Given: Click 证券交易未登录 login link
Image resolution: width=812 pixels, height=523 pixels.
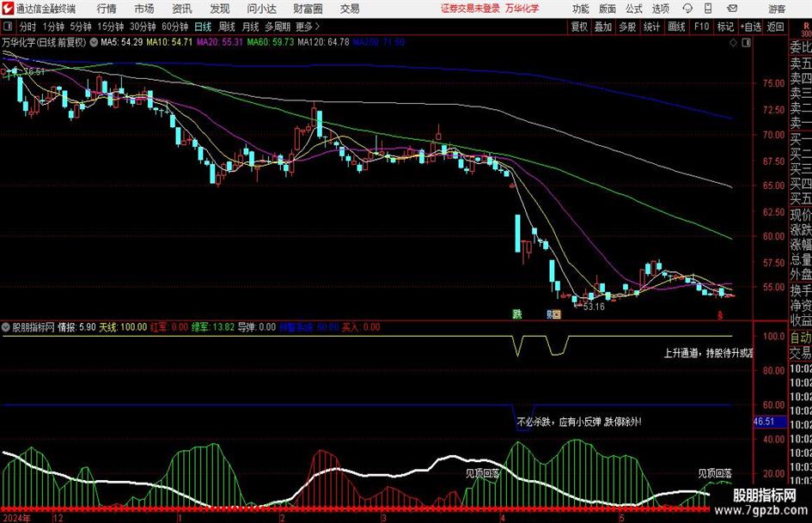Looking at the screenshot, I should (470, 9).
